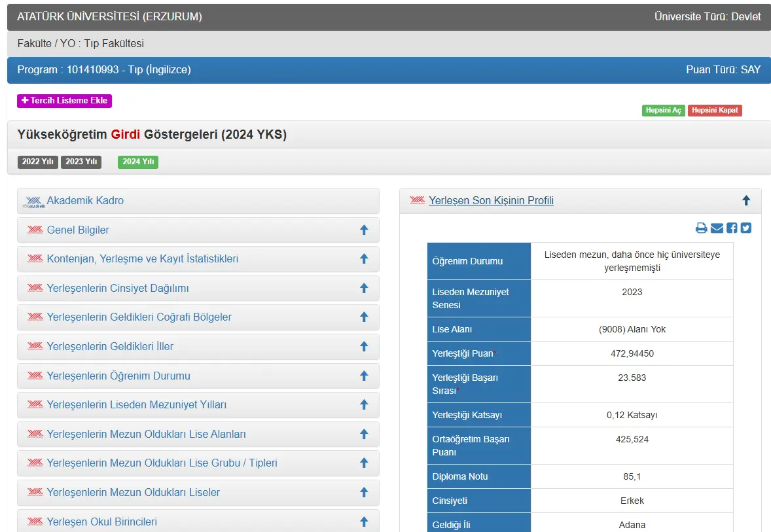Open Kontenjan, Yerleşme ve Kayıt İstatistikleri link
Viewport: 771px width, 532px height.
point(143,259)
